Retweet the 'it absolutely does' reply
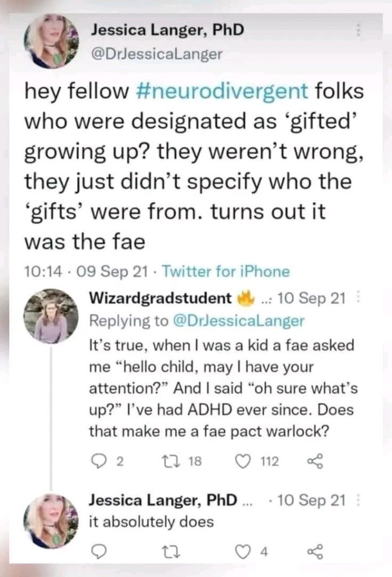 pyautogui.click(x=168, y=549)
